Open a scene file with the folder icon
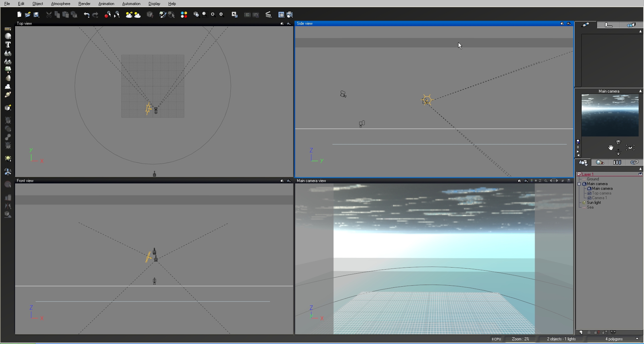This screenshot has height=344, width=644. click(x=28, y=14)
